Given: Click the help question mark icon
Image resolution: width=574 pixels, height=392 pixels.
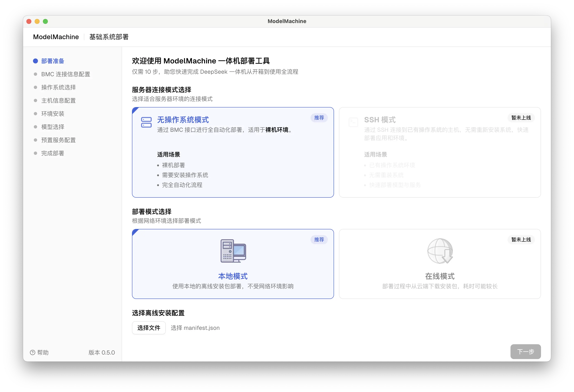Looking at the screenshot, I should [33, 352].
